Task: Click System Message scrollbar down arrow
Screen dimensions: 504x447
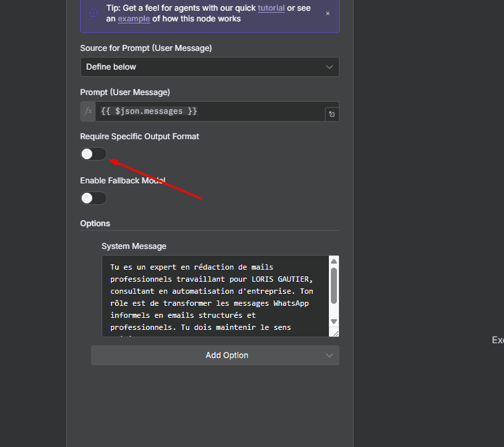Action: (334, 321)
